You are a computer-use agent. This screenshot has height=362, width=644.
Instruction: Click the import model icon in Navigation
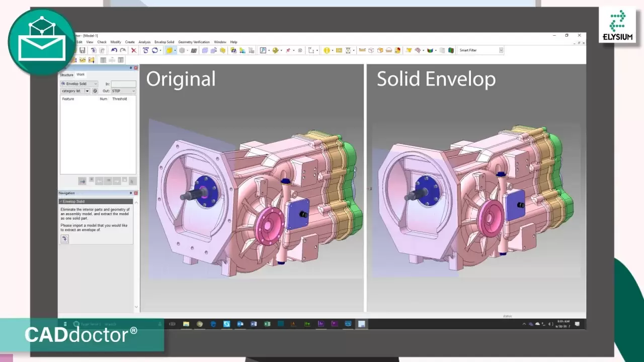pyautogui.click(x=64, y=239)
